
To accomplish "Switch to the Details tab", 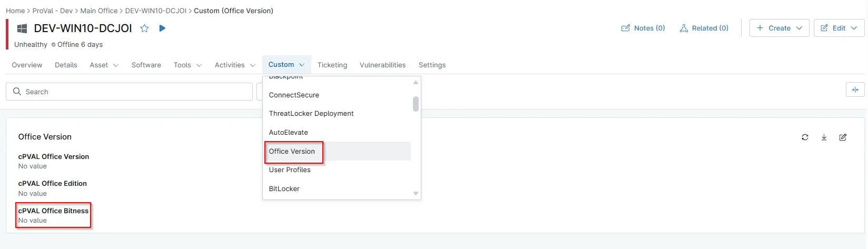I will pyautogui.click(x=66, y=65).
